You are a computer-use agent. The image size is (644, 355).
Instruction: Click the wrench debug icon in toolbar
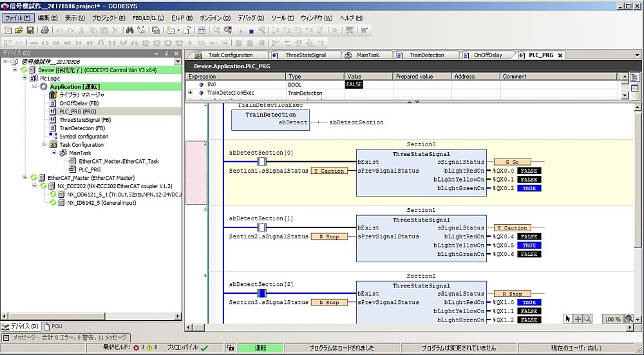click(x=261, y=30)
